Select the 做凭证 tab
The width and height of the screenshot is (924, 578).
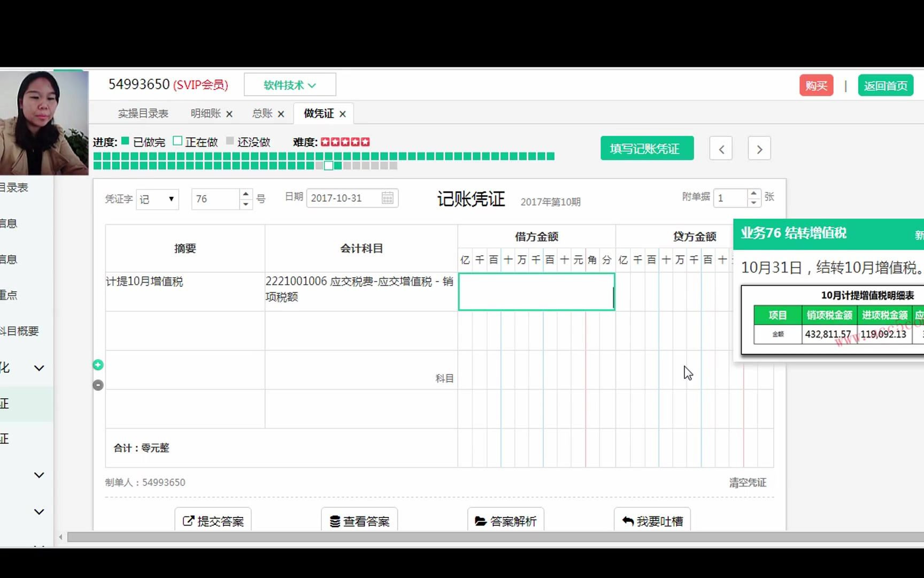point(319,113)
